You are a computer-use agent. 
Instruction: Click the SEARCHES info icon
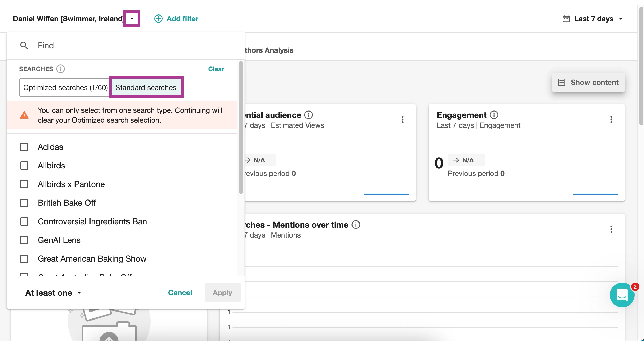click(x=61, y=69)
